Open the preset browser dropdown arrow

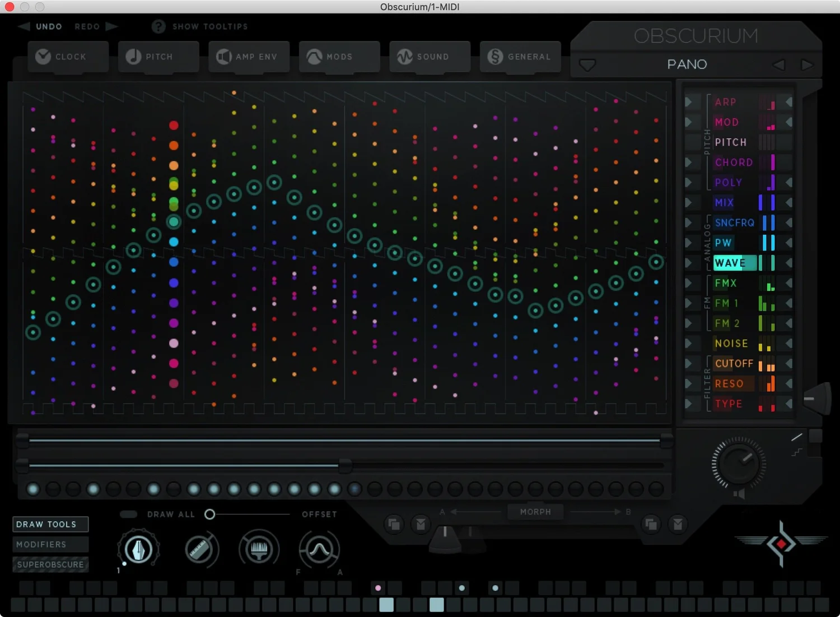(587, 64)
